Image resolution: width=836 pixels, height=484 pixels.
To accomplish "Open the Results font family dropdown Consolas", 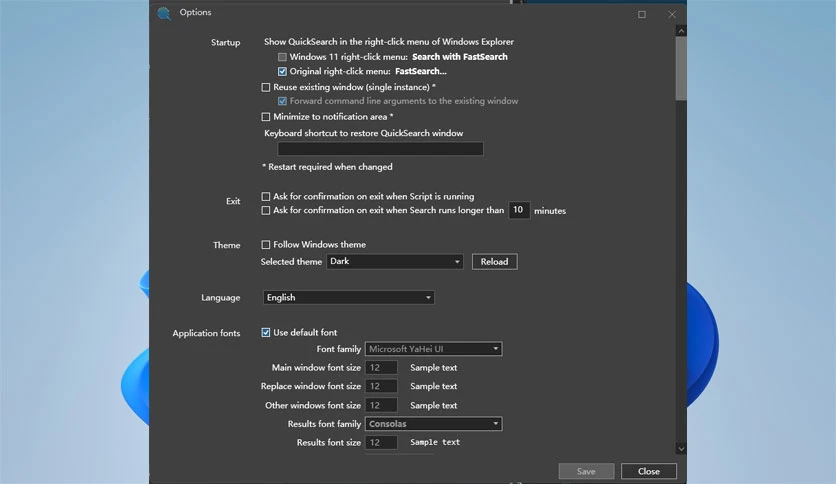I will 433,424.
